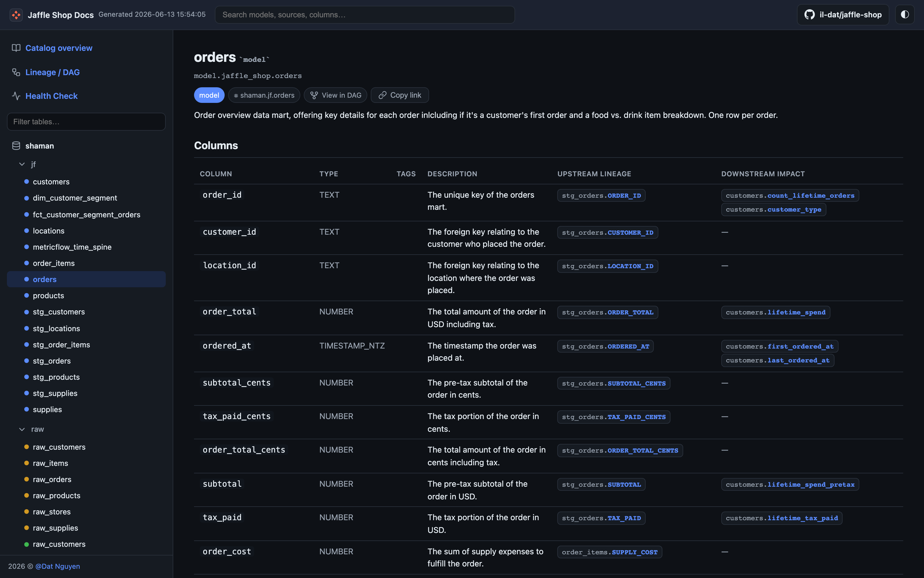Open Catalog overview page

(x=59, y=48)
